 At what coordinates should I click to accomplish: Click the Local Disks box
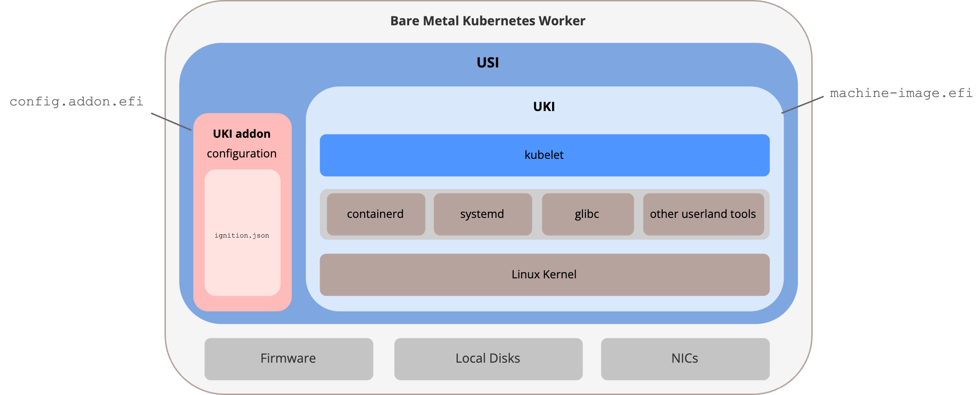[x=488, y=359]
